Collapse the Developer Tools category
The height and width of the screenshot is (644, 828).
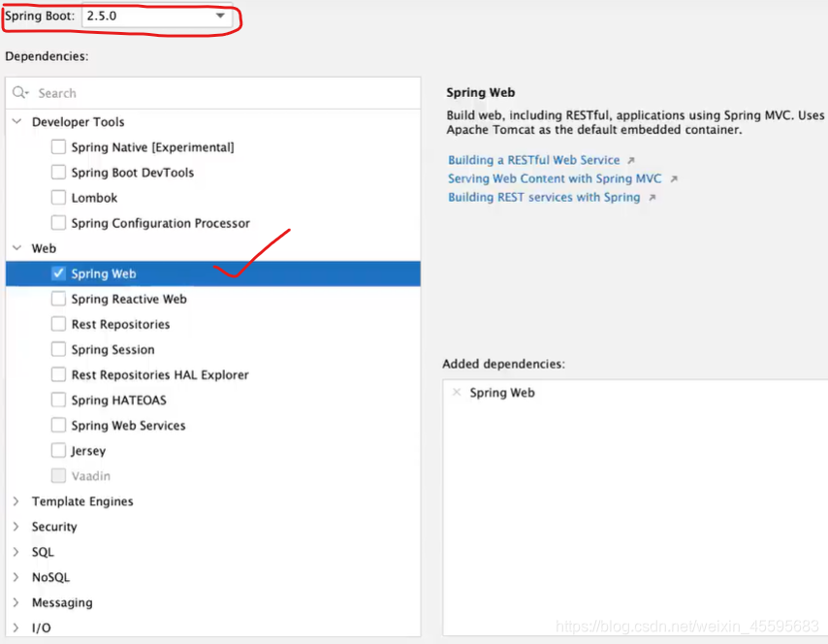click(x=16, y=121)
